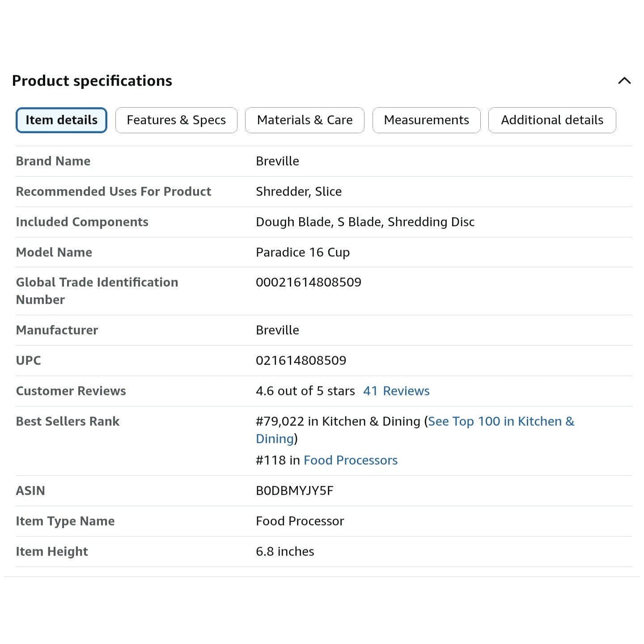Follow See Top 100 in Kitchen & Dining link
This screenshot has width=644, height=644.
click(x=501, y=421)
